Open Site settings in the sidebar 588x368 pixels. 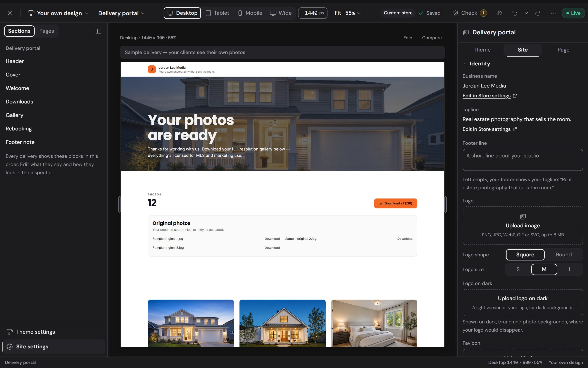click(x=54, y=347)
